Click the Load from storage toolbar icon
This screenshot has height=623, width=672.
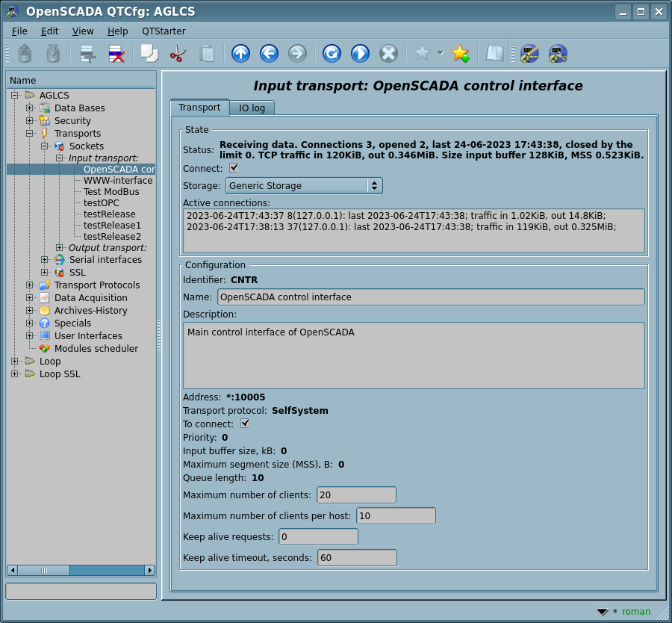(x=25, y=54)
